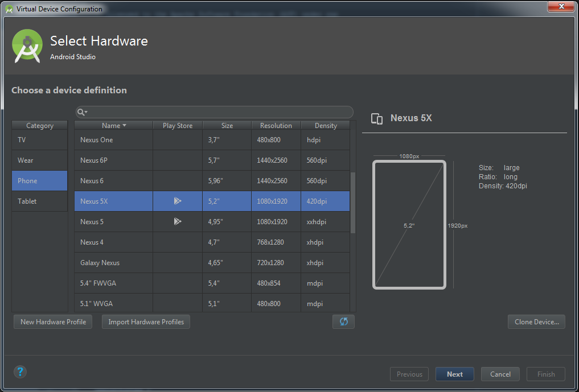Sort by the Density column header
This screenshot has width=579, height=392.
[326, 126]
